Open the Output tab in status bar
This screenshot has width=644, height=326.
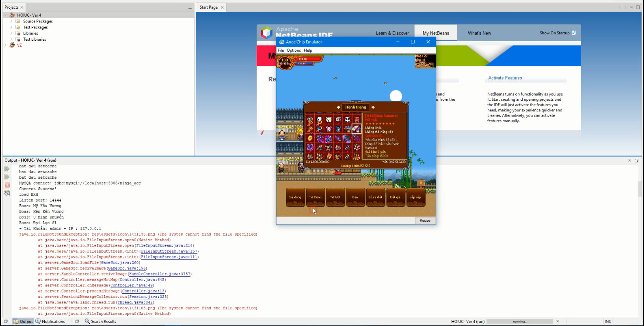pos(23,321)
